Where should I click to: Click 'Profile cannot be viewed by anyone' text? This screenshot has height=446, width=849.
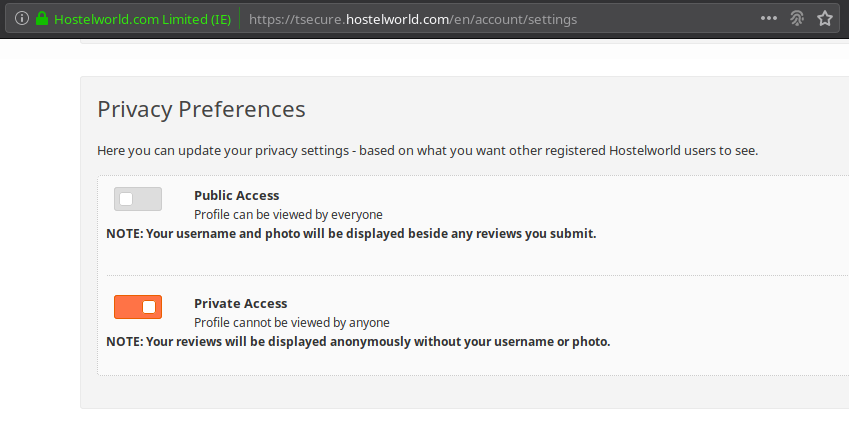tap(292, 323)
